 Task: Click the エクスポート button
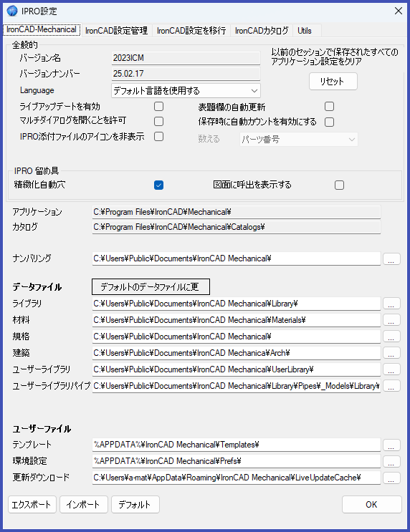click(32, 505)
